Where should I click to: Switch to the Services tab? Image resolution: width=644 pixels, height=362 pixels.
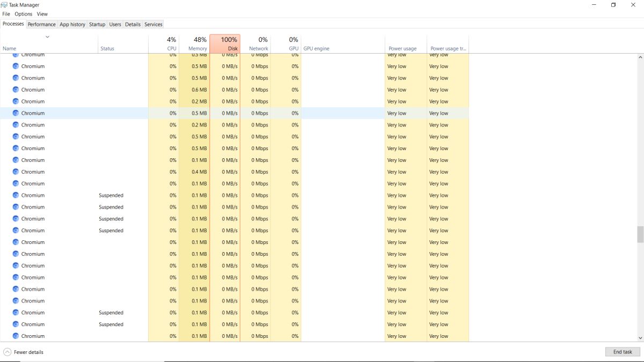pos(153,24)
